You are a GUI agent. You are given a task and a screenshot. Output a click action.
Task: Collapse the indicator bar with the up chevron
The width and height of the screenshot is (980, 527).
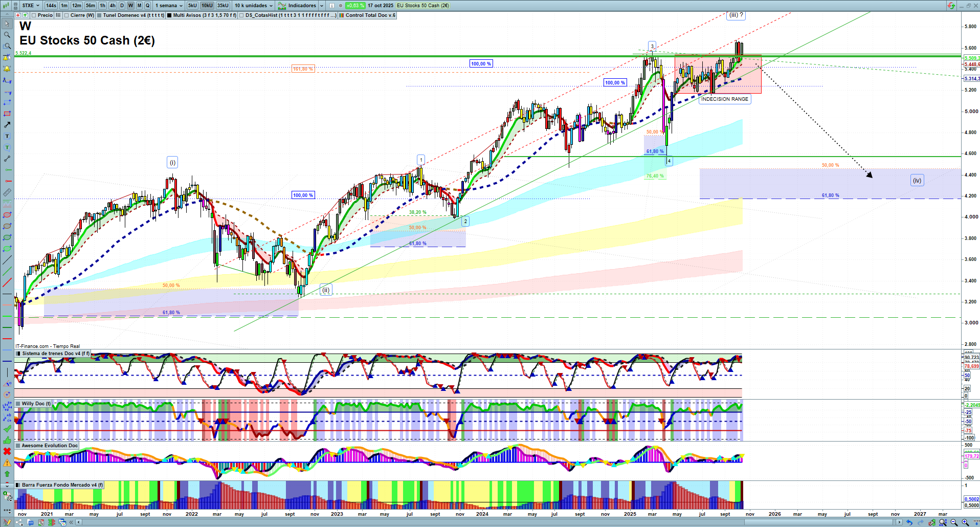[x=7, y=15]
